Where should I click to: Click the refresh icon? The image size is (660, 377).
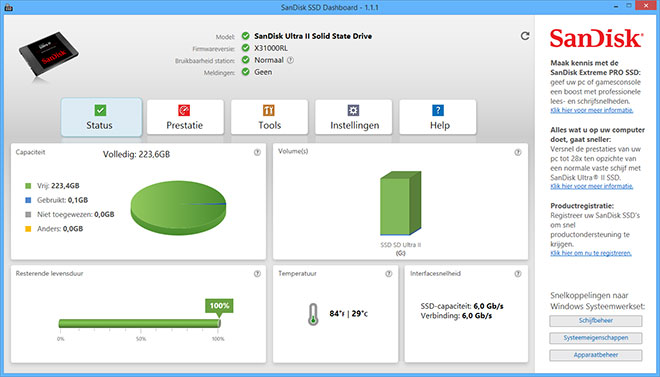[x=525, y=36]
